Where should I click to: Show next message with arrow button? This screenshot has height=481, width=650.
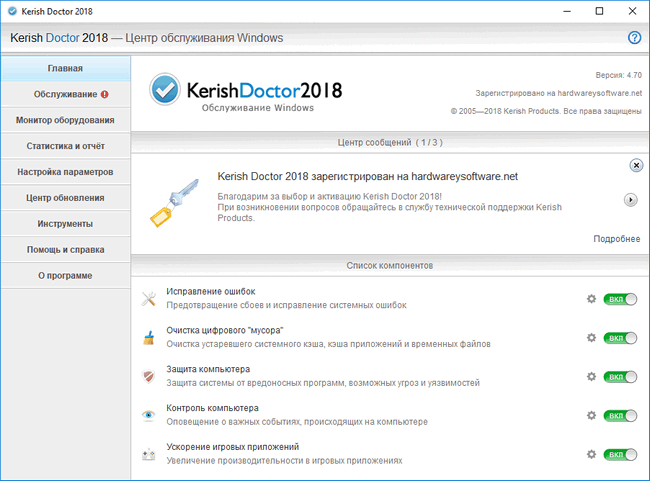631,200
